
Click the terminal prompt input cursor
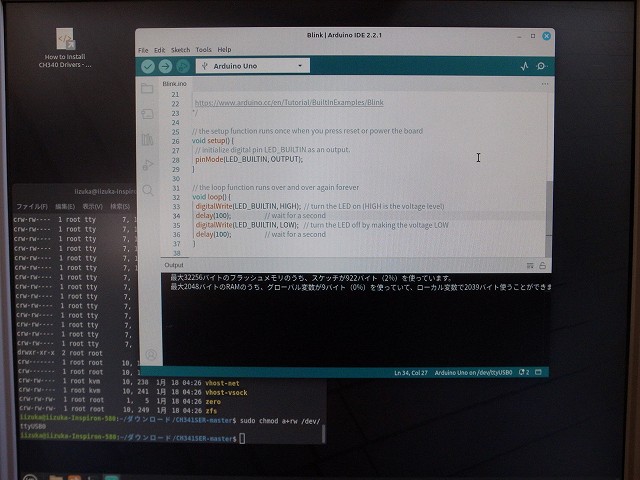(x=242, y=439)
